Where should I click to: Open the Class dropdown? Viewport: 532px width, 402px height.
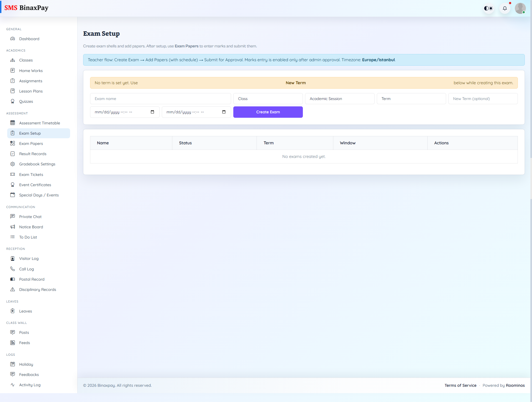[x=268, y=98]
